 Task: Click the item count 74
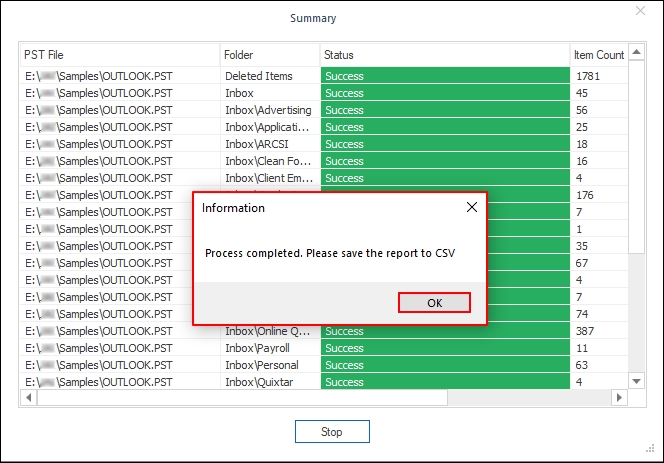click(x=581, y=314)
